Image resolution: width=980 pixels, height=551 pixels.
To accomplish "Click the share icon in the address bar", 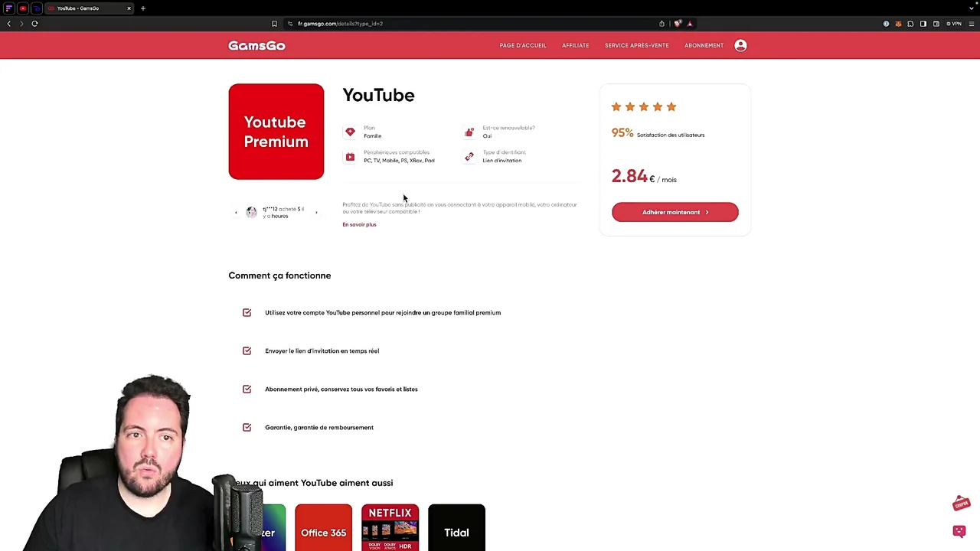I will (x=661, y=24).
